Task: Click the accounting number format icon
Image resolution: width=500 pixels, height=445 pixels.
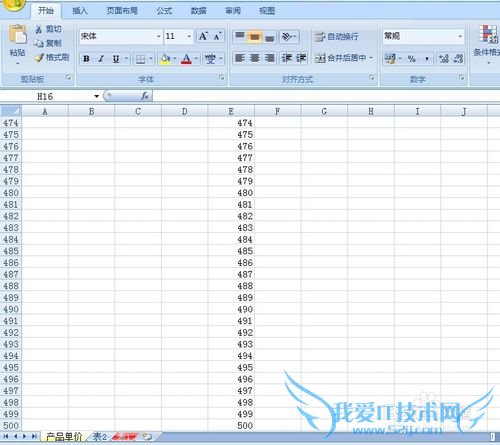Action: 390,59
